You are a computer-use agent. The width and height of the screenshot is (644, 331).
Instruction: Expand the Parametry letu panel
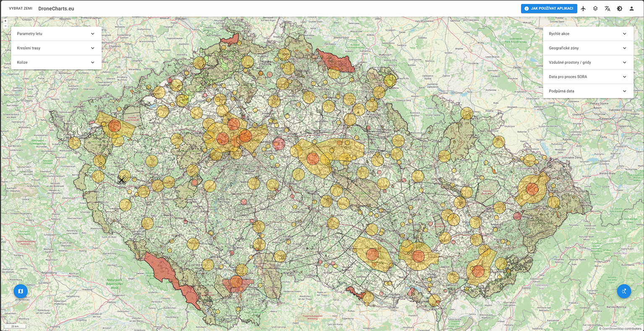pyautogui.click(x=56, y=34)
